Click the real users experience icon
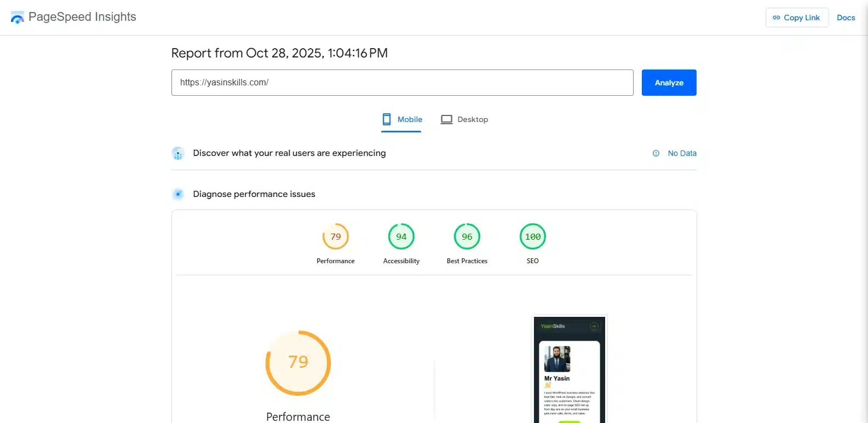This screenshot has width=868, height=423. pyautogui.click(x=178, y=153)
